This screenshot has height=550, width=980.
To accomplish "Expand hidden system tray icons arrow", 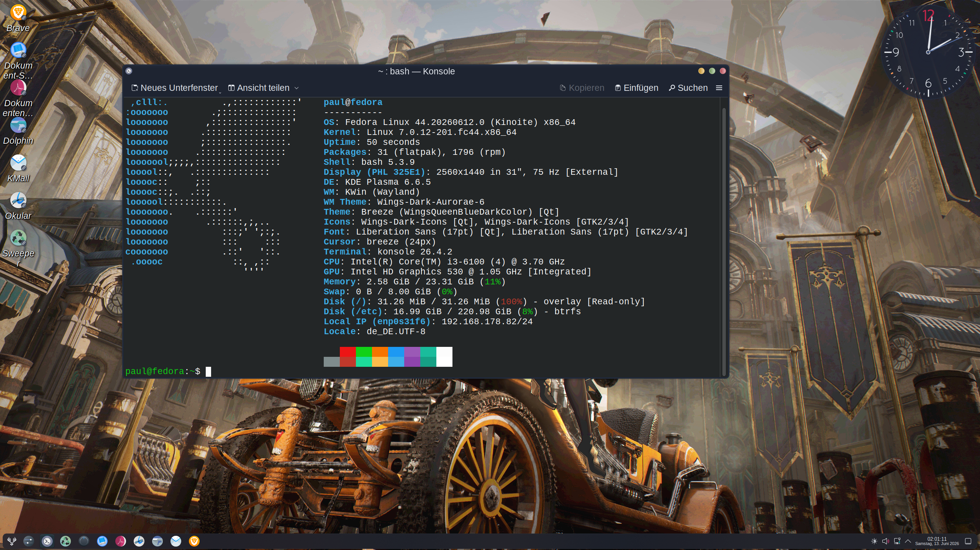I will click(908, 541).
